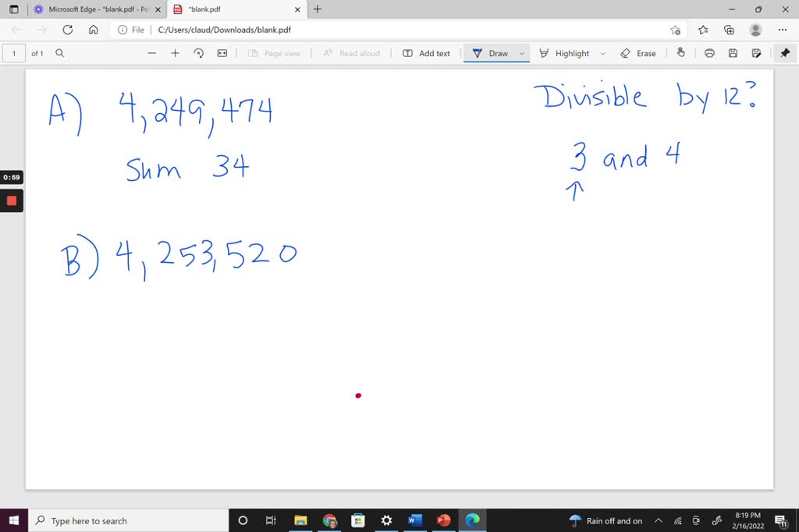
Task: Expand the Highlight options dropdown
Action: [x=603, y=53]
